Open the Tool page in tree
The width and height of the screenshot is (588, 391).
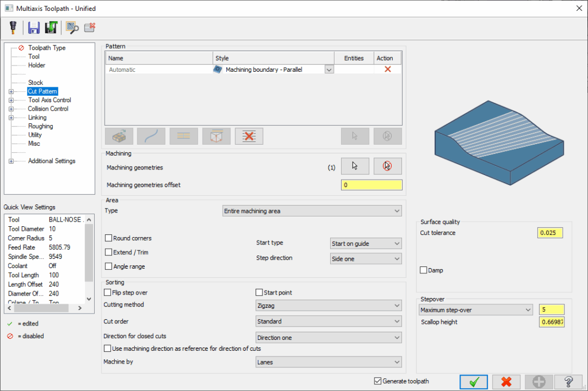(x=34, y=56)
